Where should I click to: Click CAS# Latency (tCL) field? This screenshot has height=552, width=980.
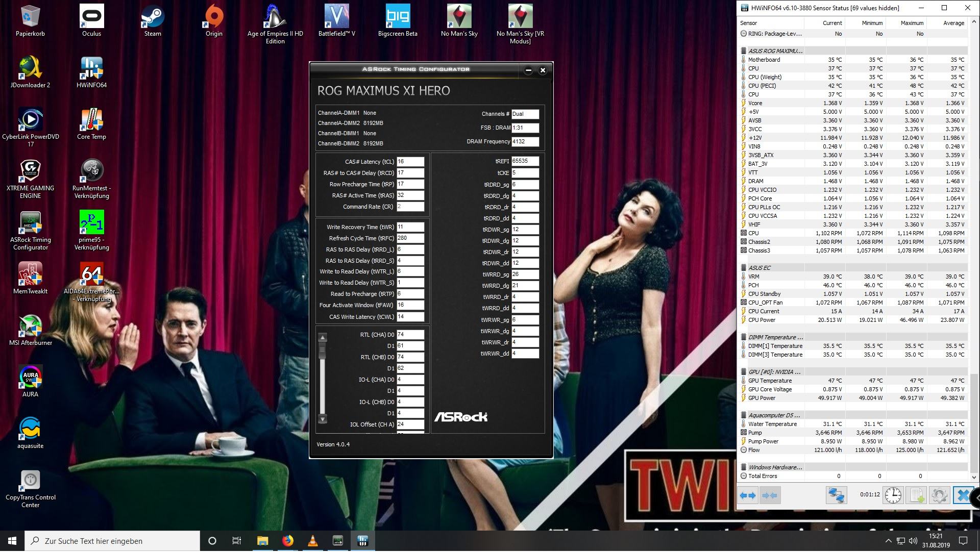410,162
